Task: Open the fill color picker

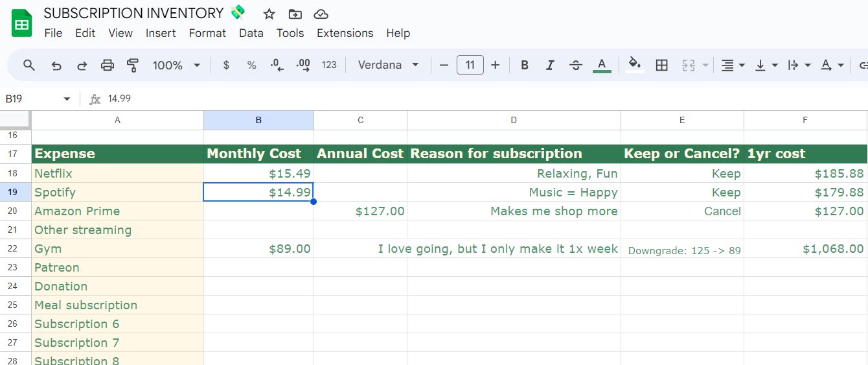Action: (x=635, y=65)
